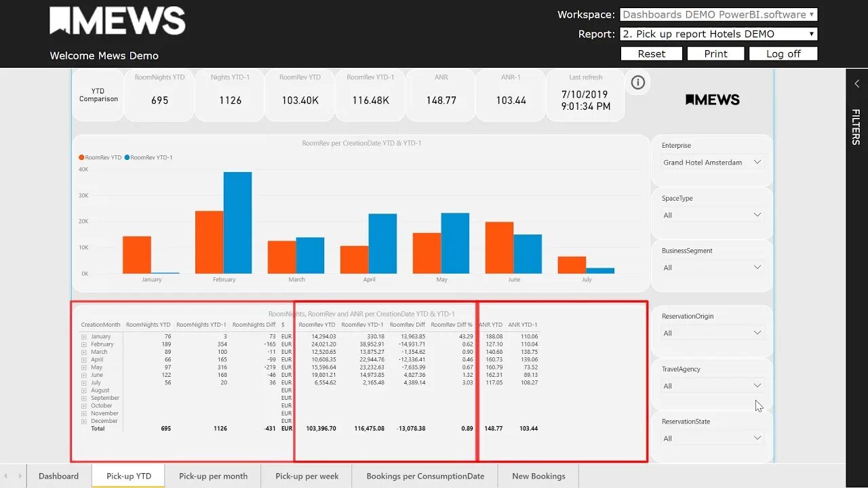Screen dimensions: 868x488
Task: Open Bookings per ConsumptionDate tab
Action: pyautogui.click(x=425, y=476)
